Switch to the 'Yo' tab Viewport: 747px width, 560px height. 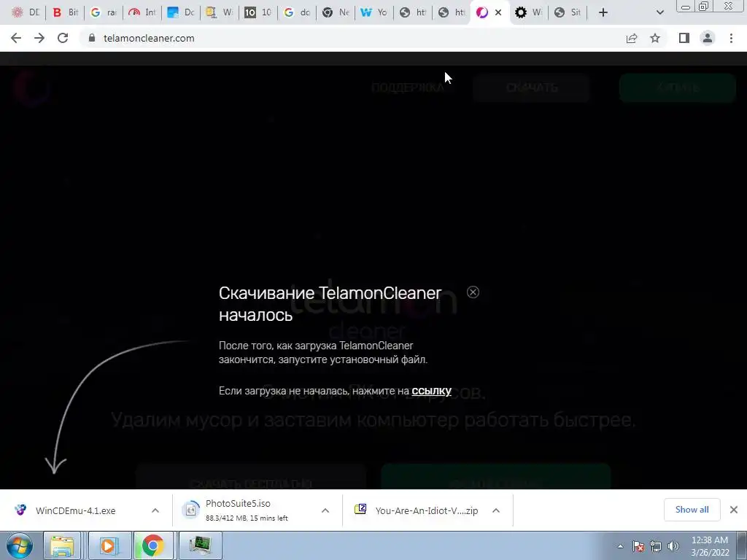(374, 12)
